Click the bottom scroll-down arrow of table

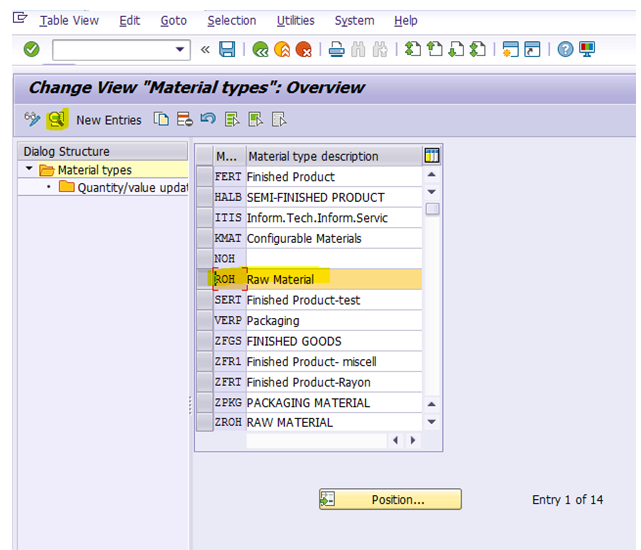pos(431,422)
